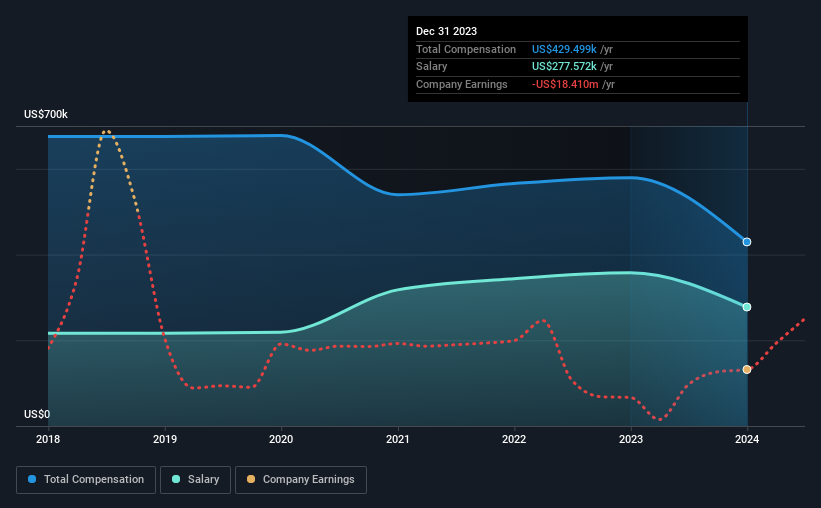Click the Company Earnings tooltip row label
Image resolution: width=821 pixels, height=508 pixels.
click(461, 84)
